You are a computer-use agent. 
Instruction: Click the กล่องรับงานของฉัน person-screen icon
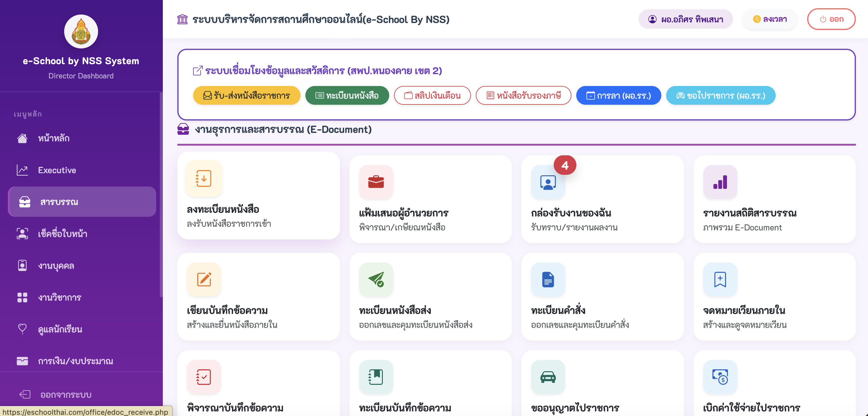[x=548, y=183]
